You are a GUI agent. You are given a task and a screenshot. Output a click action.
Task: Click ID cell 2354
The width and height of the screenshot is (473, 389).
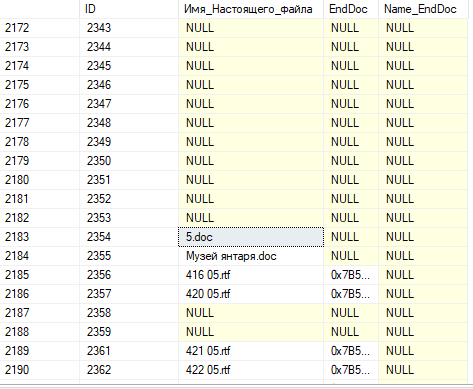tap(129, 237)
